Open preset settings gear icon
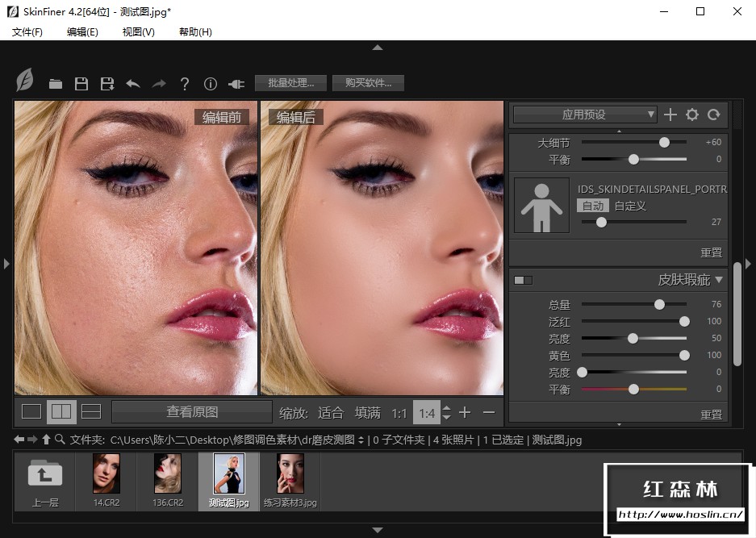The width and height of the screenshot is (756, 538). (691, 115)
